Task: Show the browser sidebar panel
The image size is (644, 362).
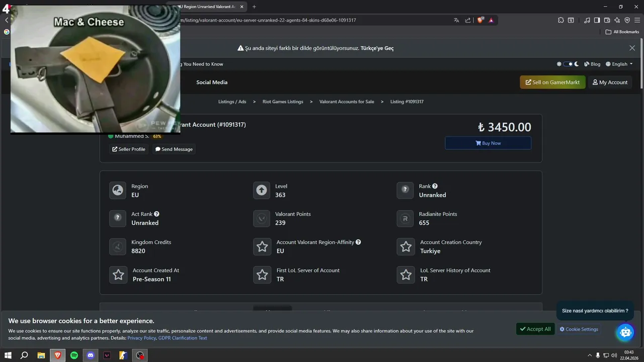Action: pyautogui.click(x=597, y=20)
